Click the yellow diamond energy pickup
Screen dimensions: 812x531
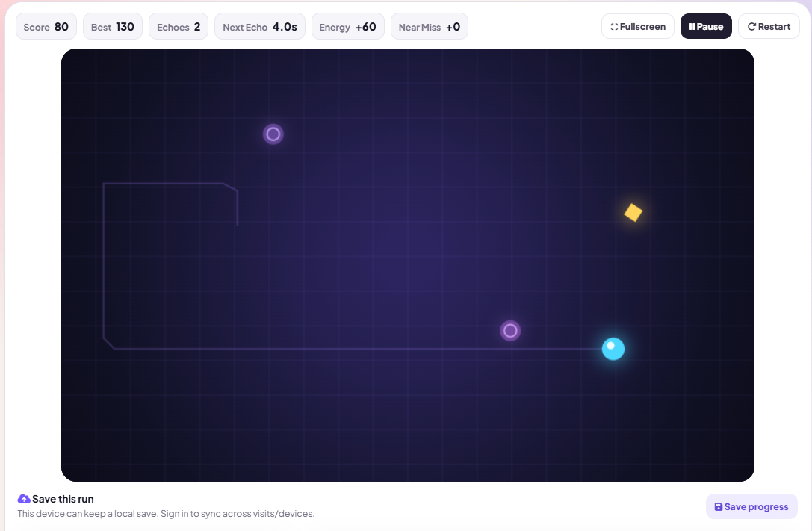[633, 212]
